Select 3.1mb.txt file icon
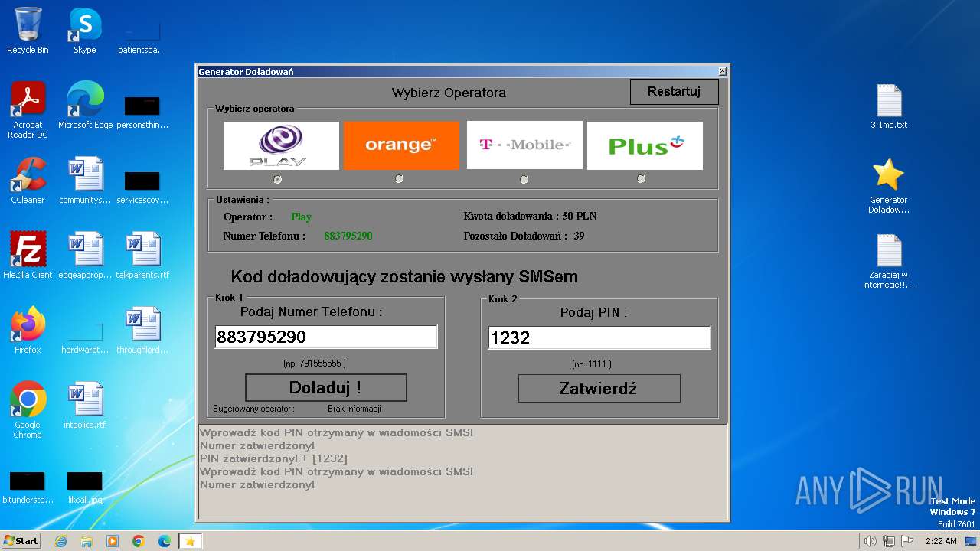This screenshot has width=980, height=551. pos(889,106)
